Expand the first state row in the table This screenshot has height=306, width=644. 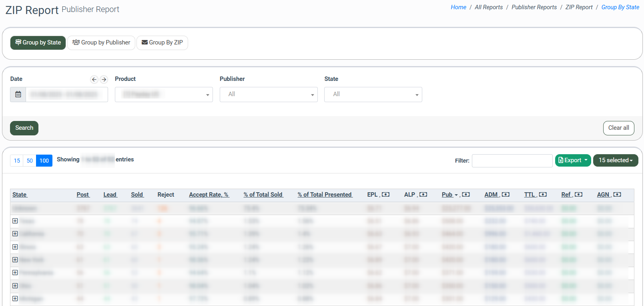point(15,221)
